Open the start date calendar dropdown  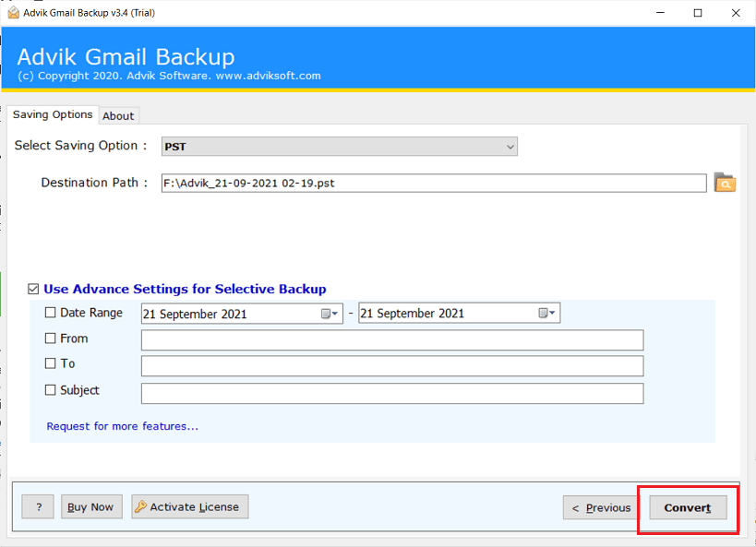330,314
